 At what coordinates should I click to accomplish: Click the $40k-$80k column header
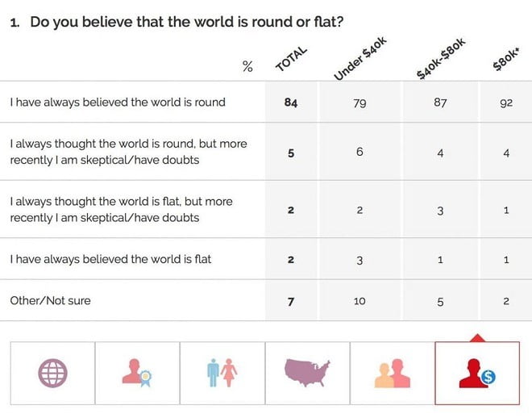click(x=441, y=58)
